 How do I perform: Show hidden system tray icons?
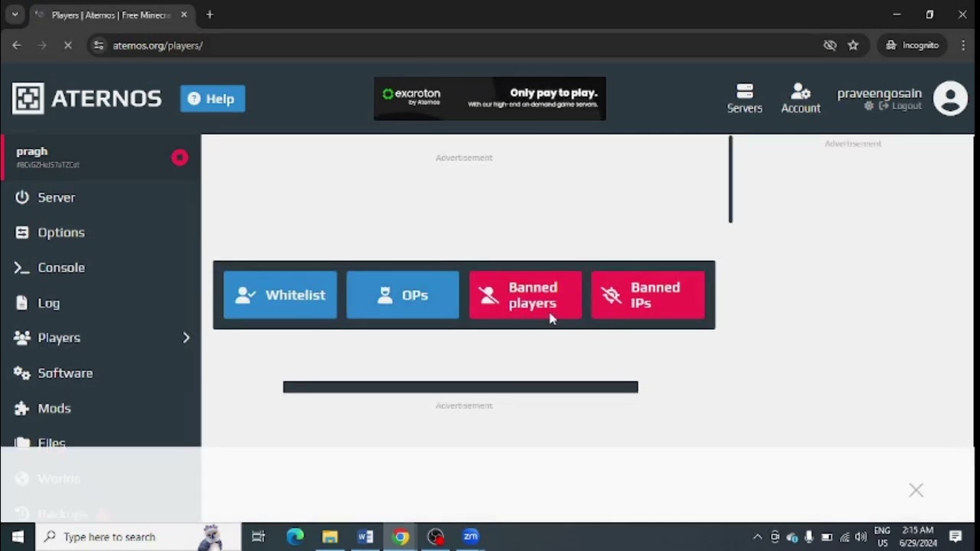pyautogui.click(x=757, y=536)
